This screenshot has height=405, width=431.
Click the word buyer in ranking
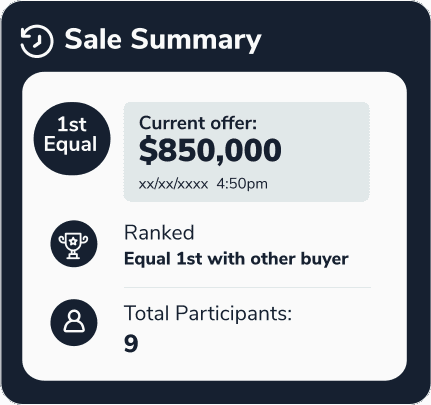(325, 260)
